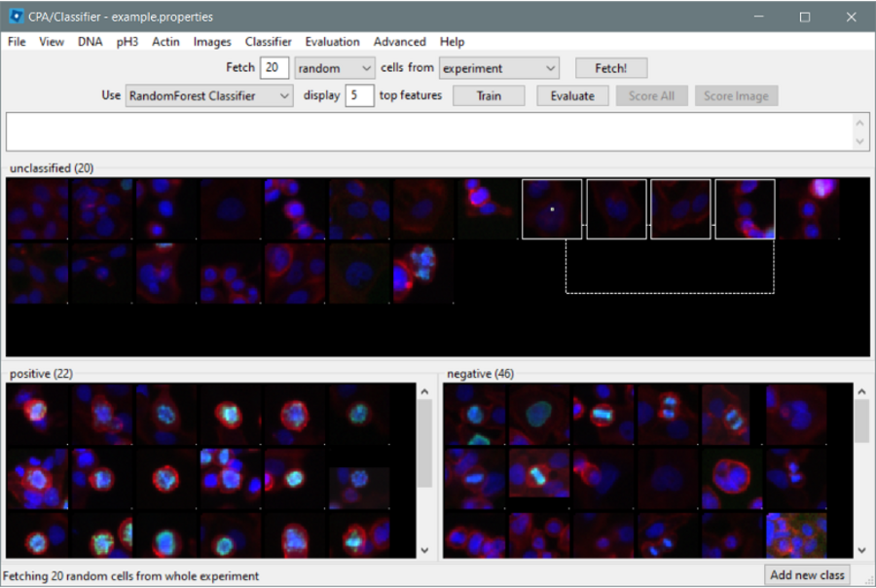The width and height of the screenshot is (876, 588).
Task: Click the scroll-down arrow of the rules text box
Action: click(x=860, y=141)
